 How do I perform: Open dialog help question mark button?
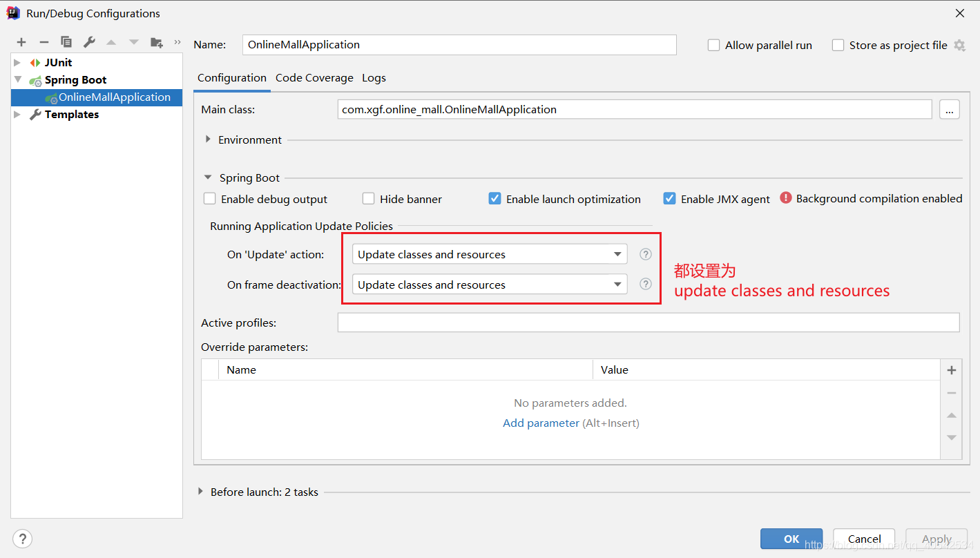tap(23, 539)
